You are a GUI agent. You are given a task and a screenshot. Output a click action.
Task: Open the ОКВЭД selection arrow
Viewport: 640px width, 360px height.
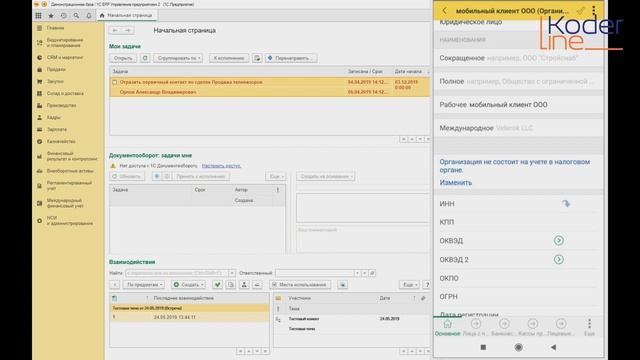[x=559, y=241]
